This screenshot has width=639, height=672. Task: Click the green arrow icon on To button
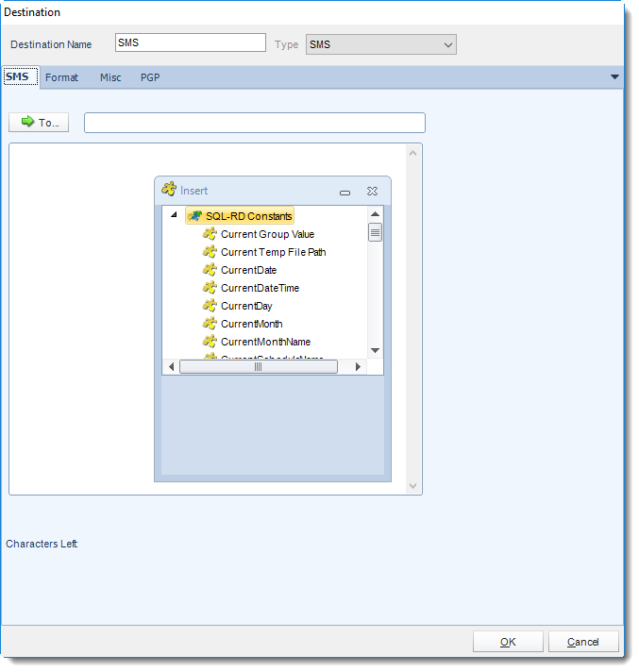[28, 122]
